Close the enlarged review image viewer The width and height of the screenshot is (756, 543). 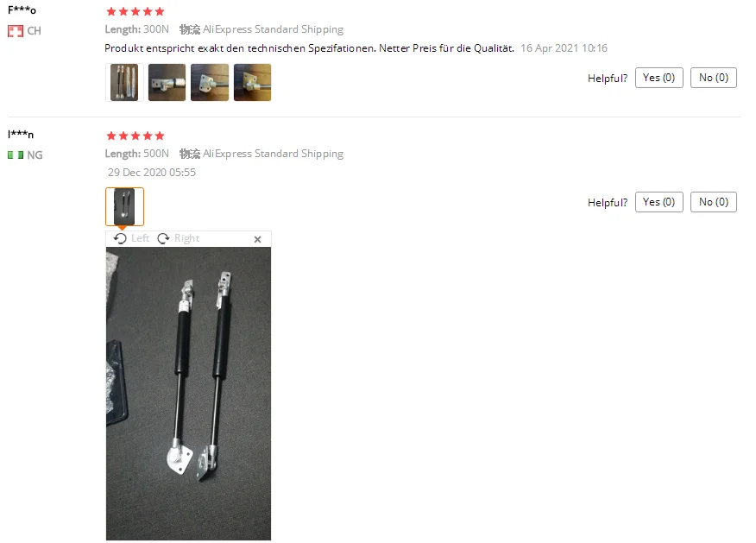click(x=257, y=239)
